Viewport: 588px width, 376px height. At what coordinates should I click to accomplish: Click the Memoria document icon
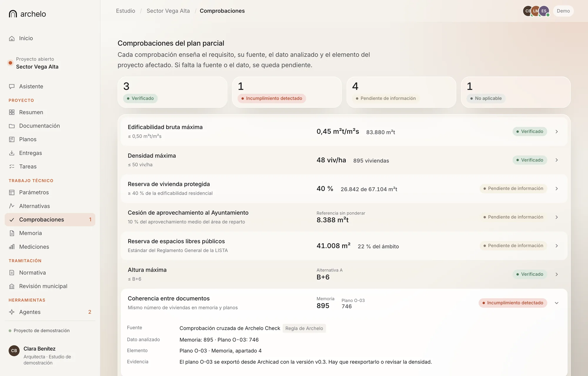tap(12, 233)
